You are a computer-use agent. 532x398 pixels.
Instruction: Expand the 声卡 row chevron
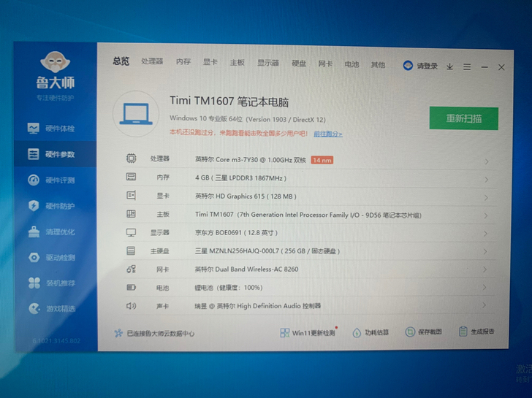(x=484, y=305)
